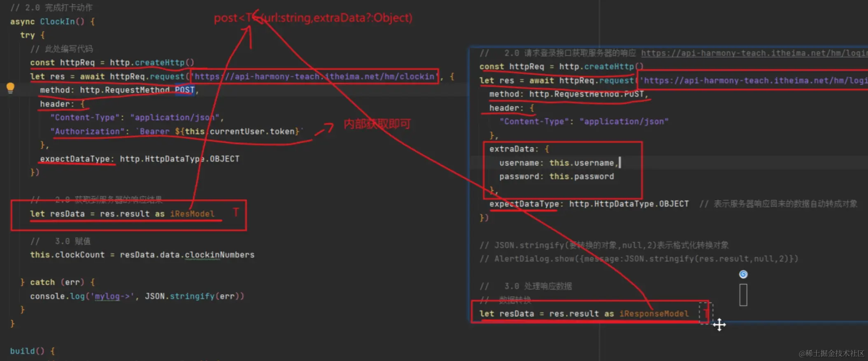Click the clockin URL string
The width and height of the screenshot is (868, 361).
click(314, 77)
